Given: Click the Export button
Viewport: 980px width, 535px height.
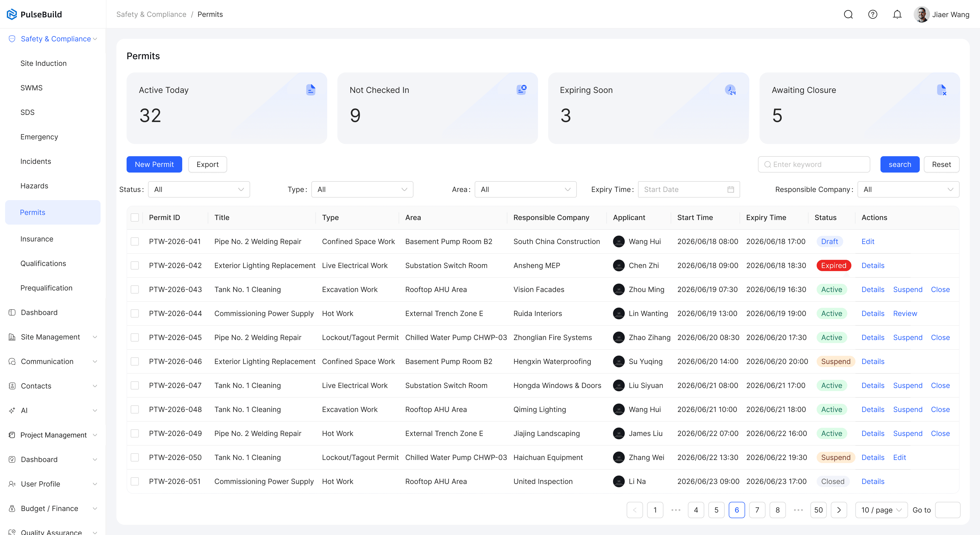Looking at the screenshot, I should click(207, 164).
